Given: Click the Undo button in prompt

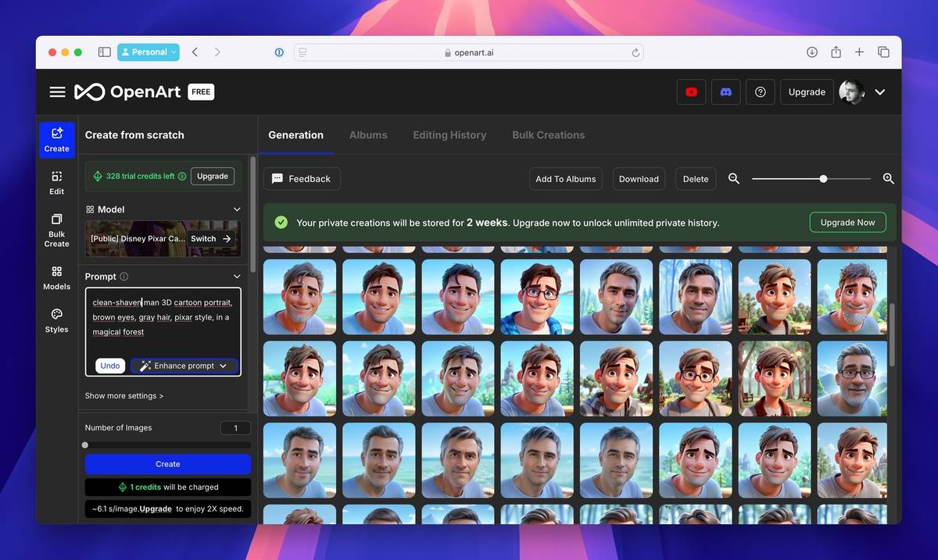Looking at the screenshot, I should point(110,366).
